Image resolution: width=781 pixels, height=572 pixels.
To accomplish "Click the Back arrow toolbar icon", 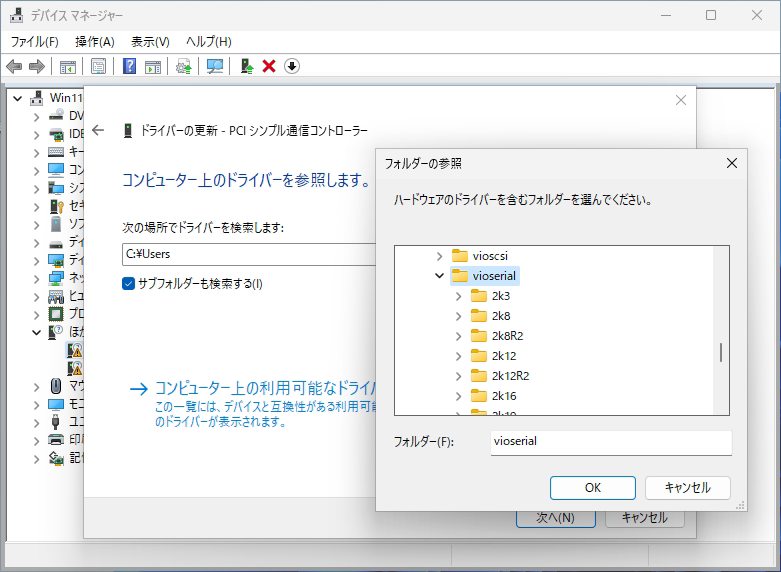I will pos(14,66).
